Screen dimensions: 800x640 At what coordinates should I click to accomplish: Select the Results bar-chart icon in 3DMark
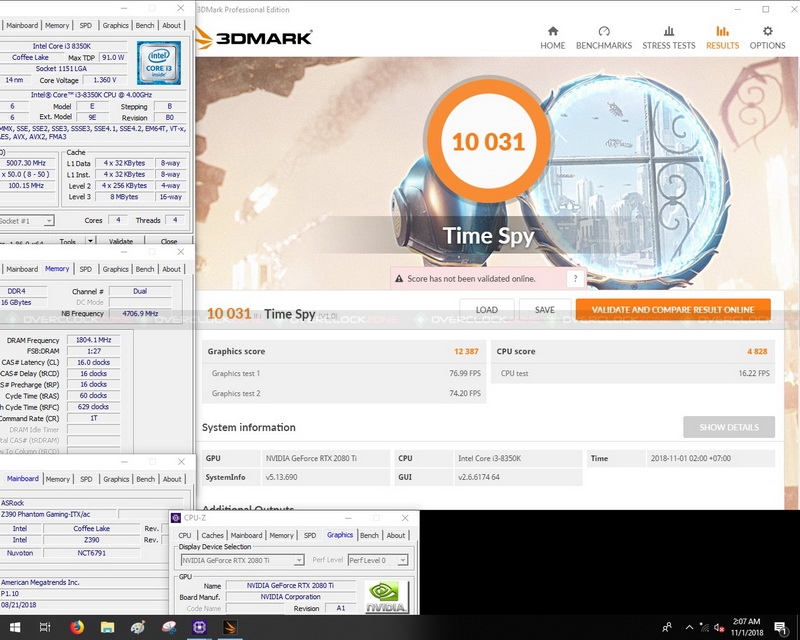(722, 31)
